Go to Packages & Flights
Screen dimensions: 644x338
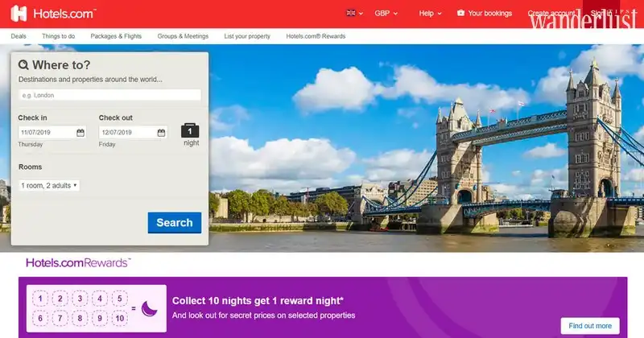point(115,36)
